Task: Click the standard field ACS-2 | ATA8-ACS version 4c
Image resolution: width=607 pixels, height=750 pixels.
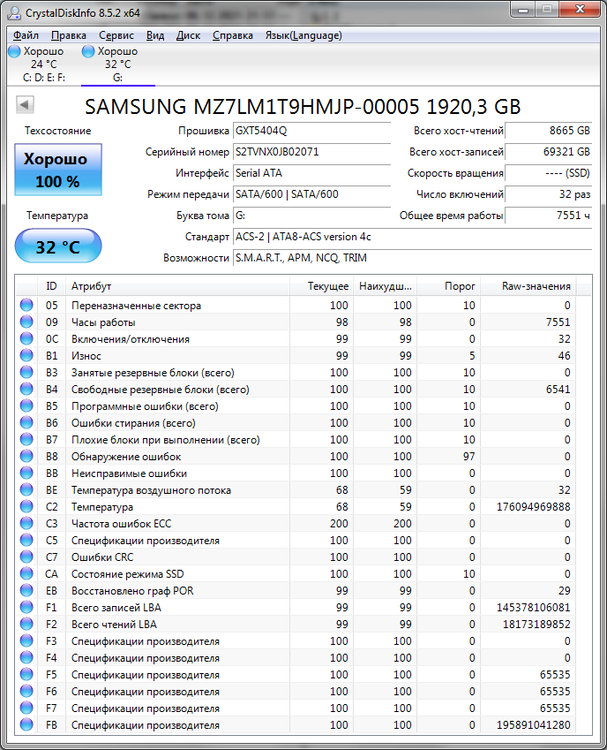Action: (x=412, y=237)
